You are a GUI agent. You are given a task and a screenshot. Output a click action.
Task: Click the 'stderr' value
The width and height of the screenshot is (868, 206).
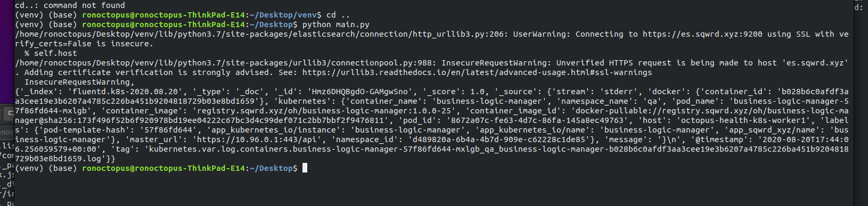point(618,92)
